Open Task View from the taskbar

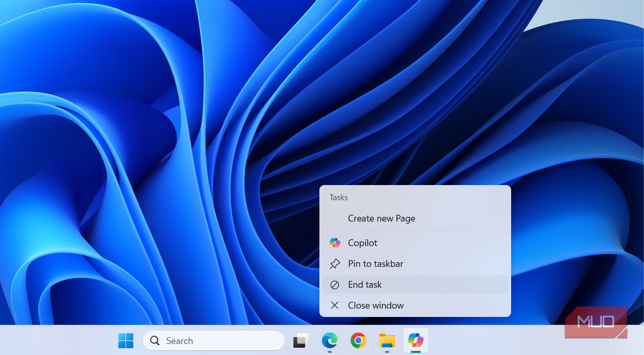point(301,341)
